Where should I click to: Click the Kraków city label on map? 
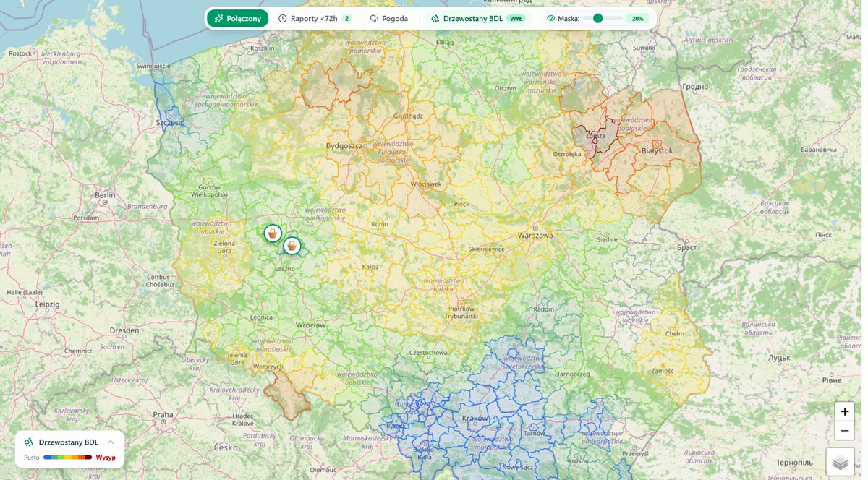click(x=475, y=419)
